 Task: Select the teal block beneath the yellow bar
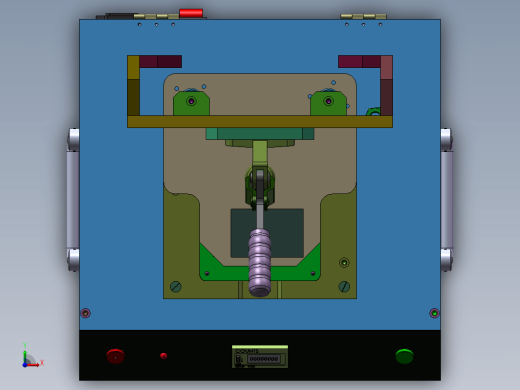coord(260,134)
